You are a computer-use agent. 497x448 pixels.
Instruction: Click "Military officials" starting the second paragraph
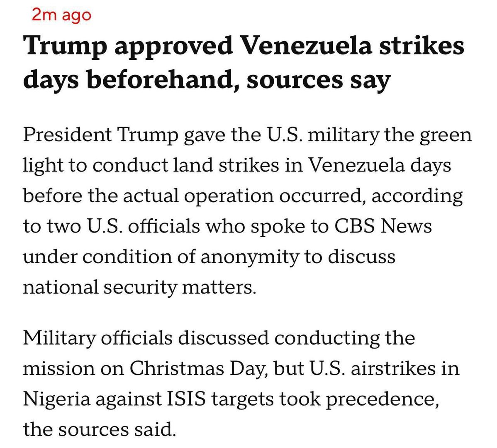tap(97, 338)
